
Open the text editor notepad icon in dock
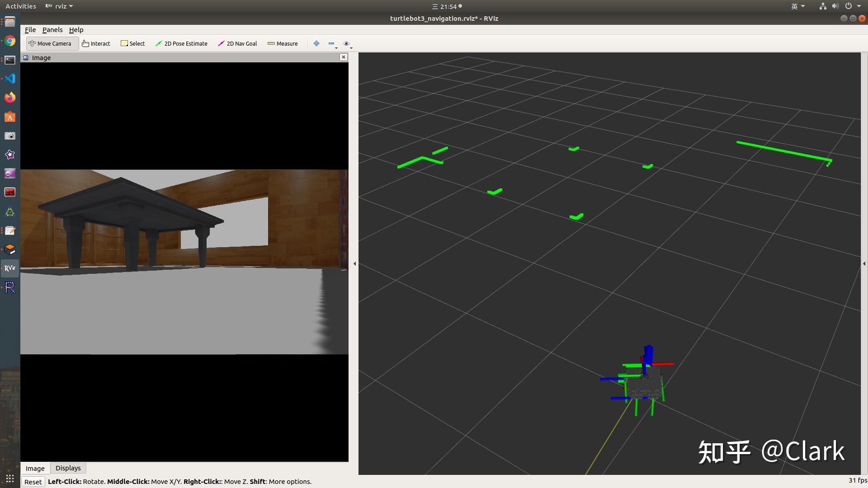[10, 230]
